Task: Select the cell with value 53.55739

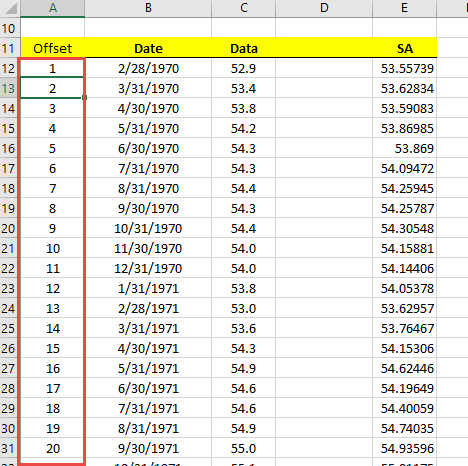Action: click(x=404, y=68)
